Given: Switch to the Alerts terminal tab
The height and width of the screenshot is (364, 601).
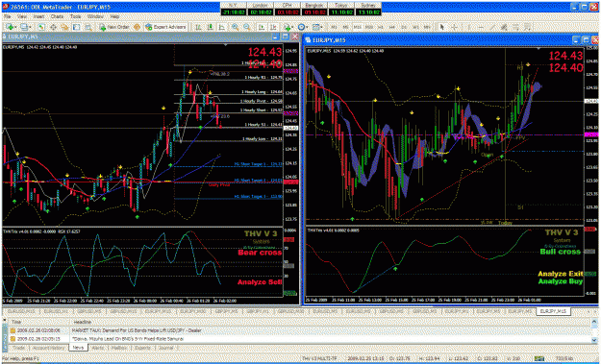Looking at the screenshot, I should 98,348.
